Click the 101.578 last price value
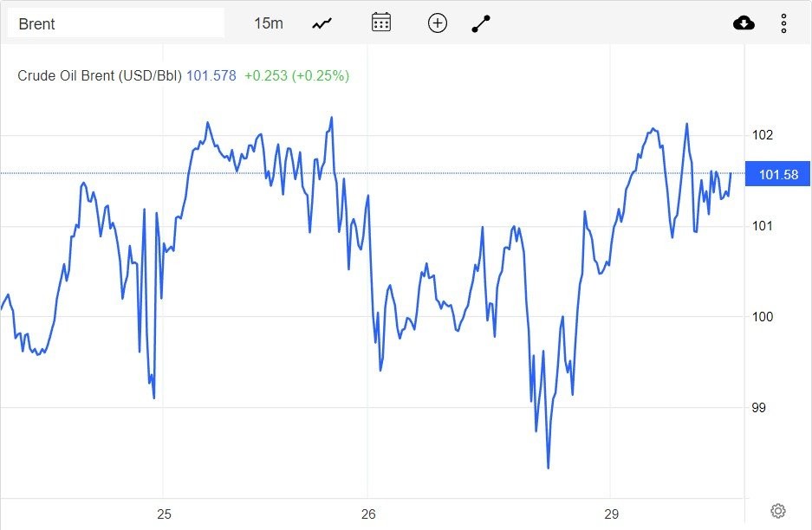812x530 pixels. point(211,75)
